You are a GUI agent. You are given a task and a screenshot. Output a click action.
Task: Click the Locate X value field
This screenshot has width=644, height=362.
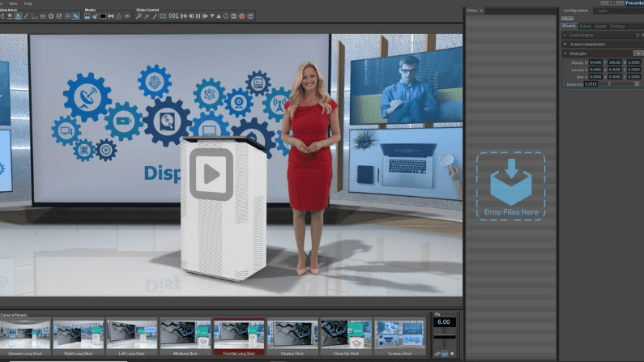595,70
